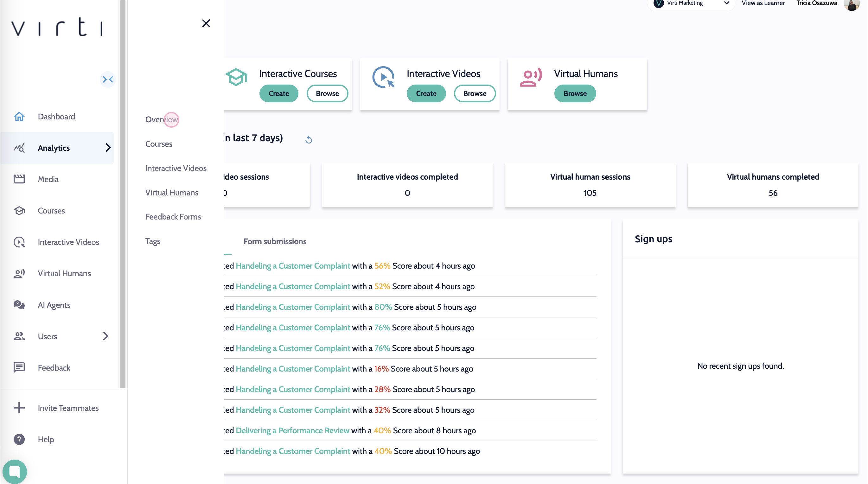The height and width of the screenshot is (484, 868).
Task: Open the Delivering a Performance Review link
Action: point(292,430)
